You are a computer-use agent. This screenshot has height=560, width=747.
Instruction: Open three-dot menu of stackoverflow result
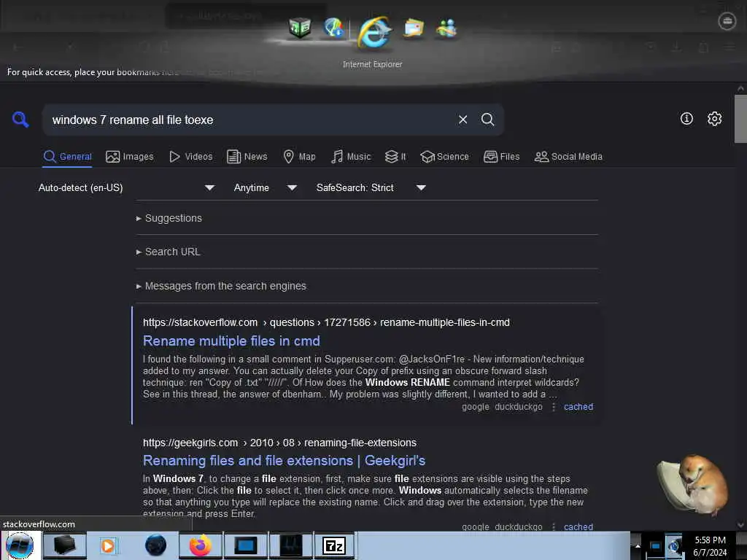pos(553,407)
